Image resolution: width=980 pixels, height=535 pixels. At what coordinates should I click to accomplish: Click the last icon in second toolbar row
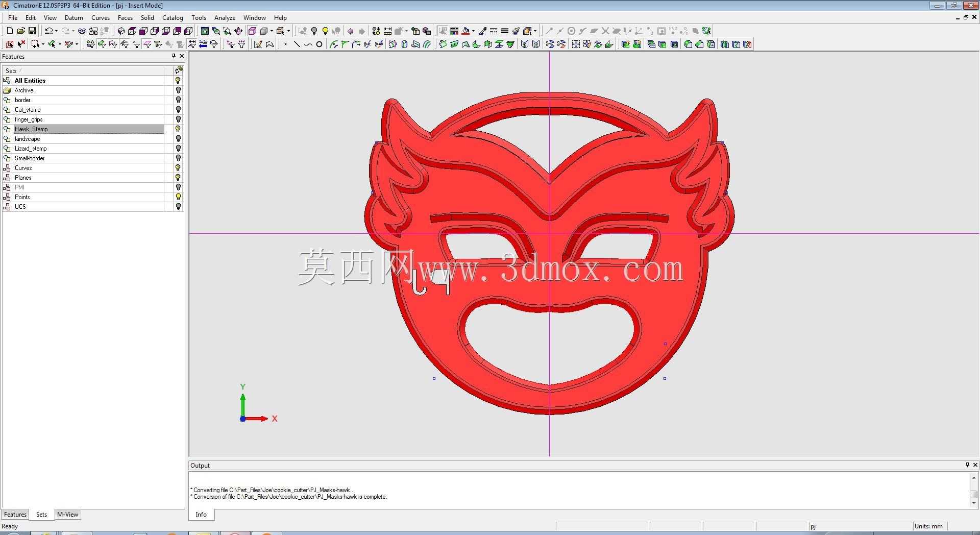[x=748, y=44]
